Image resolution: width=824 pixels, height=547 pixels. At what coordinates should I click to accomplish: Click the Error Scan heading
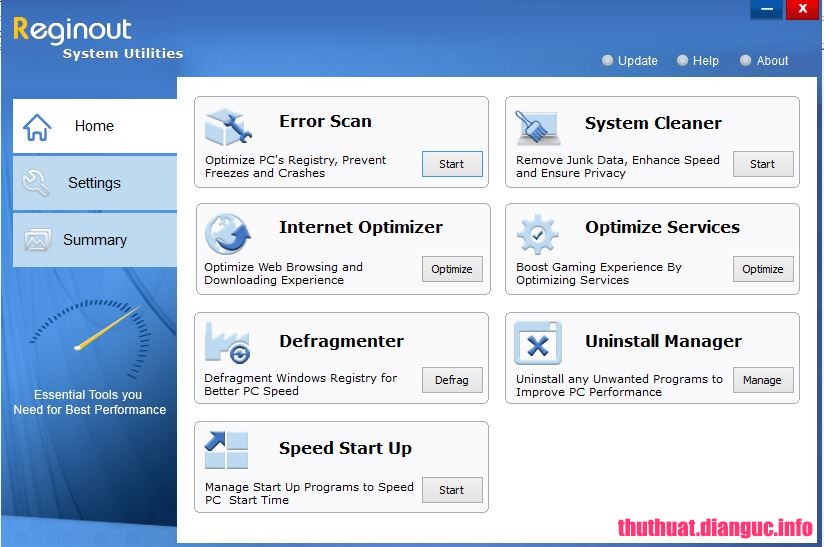pyautogui.click(x=325, y=121)
